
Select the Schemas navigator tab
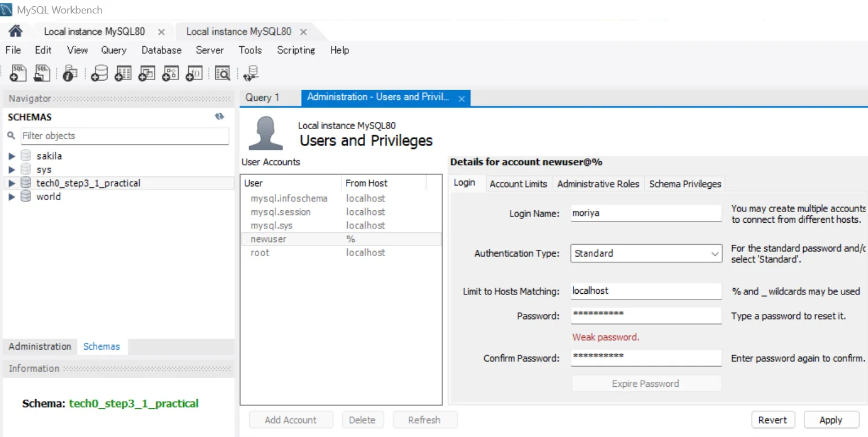(101, 346)
